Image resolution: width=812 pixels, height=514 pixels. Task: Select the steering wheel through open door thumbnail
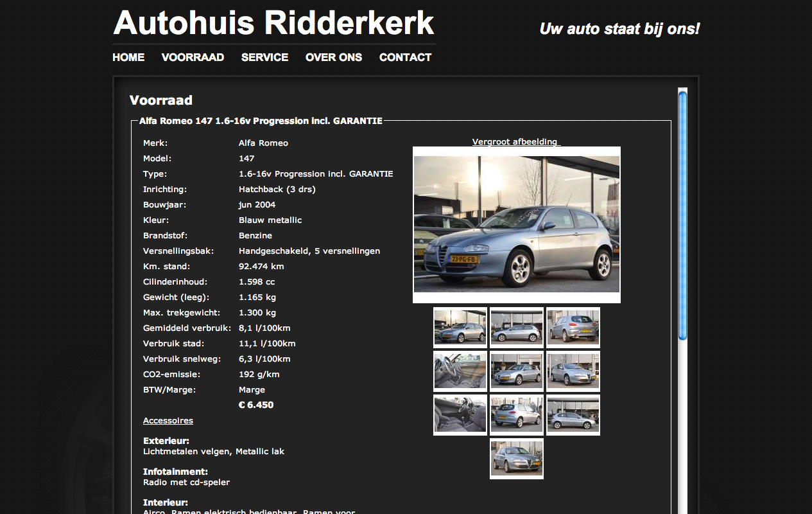click(x=460, y=371)
